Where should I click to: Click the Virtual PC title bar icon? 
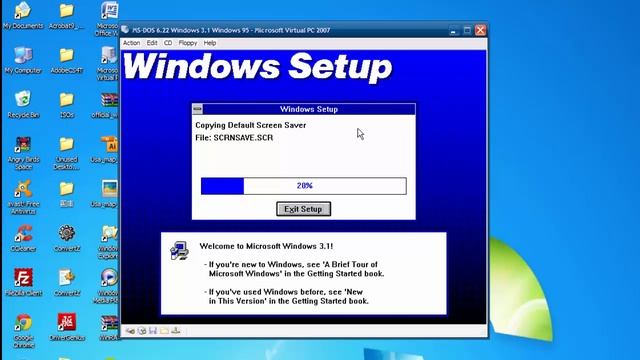pyautogui.click(x=125, y=30)
